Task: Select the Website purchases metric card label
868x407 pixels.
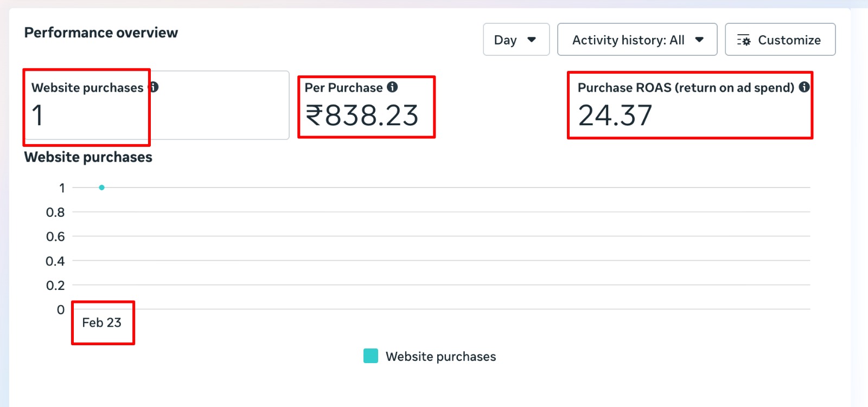Action: point(87,88)
